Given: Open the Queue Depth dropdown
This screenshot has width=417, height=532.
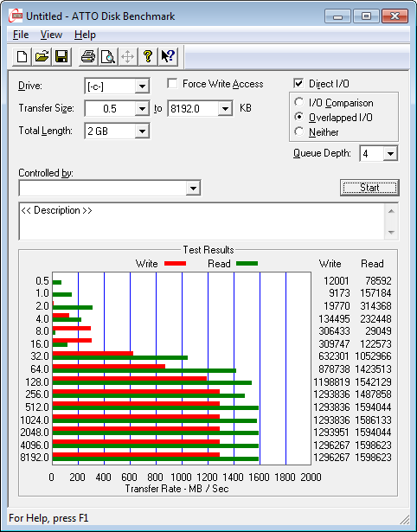Looking at the screenshot, I should tap(390, 154).
